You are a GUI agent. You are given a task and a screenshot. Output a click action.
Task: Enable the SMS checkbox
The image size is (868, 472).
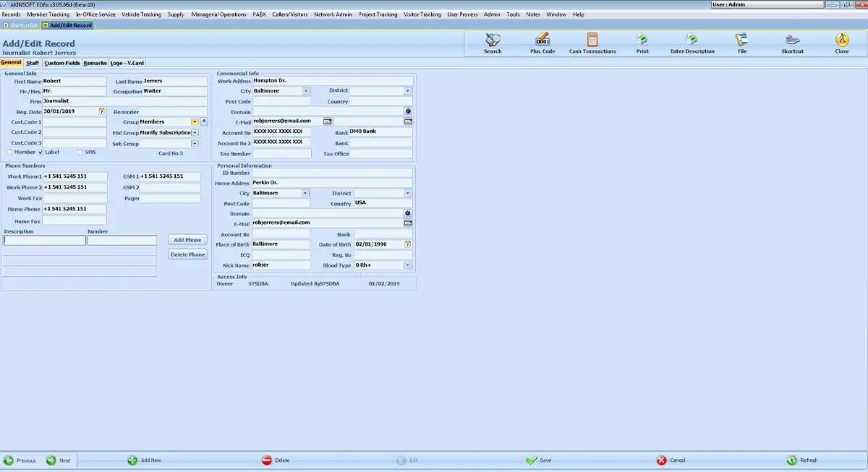[80, 153]
